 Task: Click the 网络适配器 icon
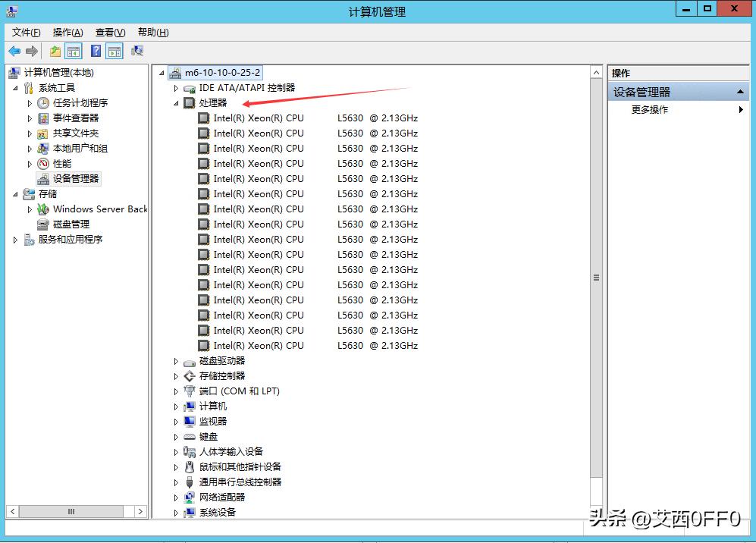point(190,497)
